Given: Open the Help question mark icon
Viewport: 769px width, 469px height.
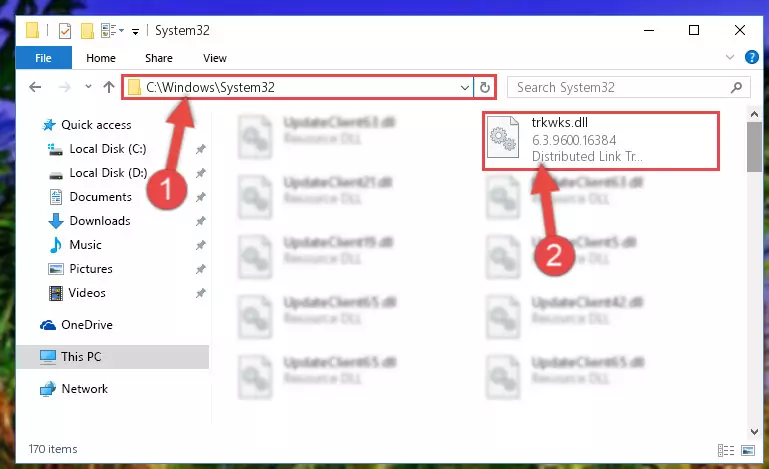Looking at the screenshot, I should click(x=751, y=57).
